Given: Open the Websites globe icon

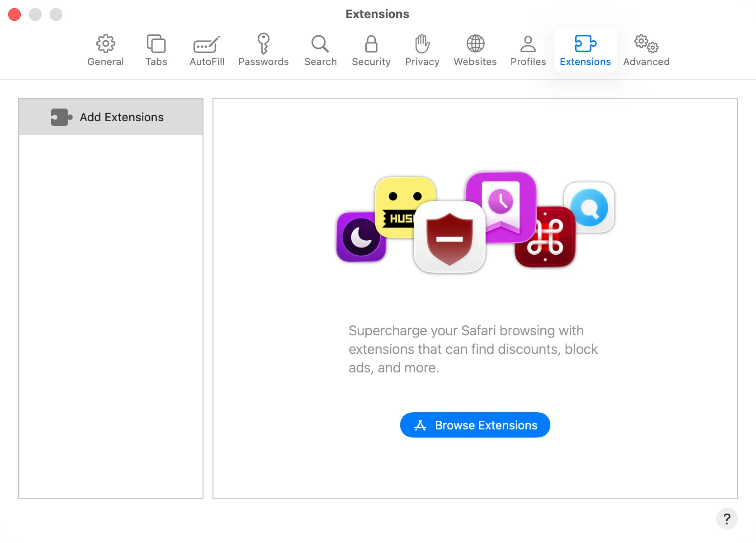Looking at the screenshot, I should pos(475,44).
